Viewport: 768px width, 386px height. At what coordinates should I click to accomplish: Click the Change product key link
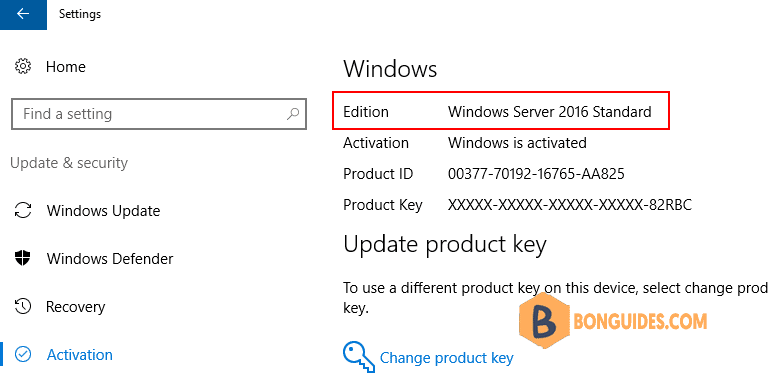(x=446, y=358)
